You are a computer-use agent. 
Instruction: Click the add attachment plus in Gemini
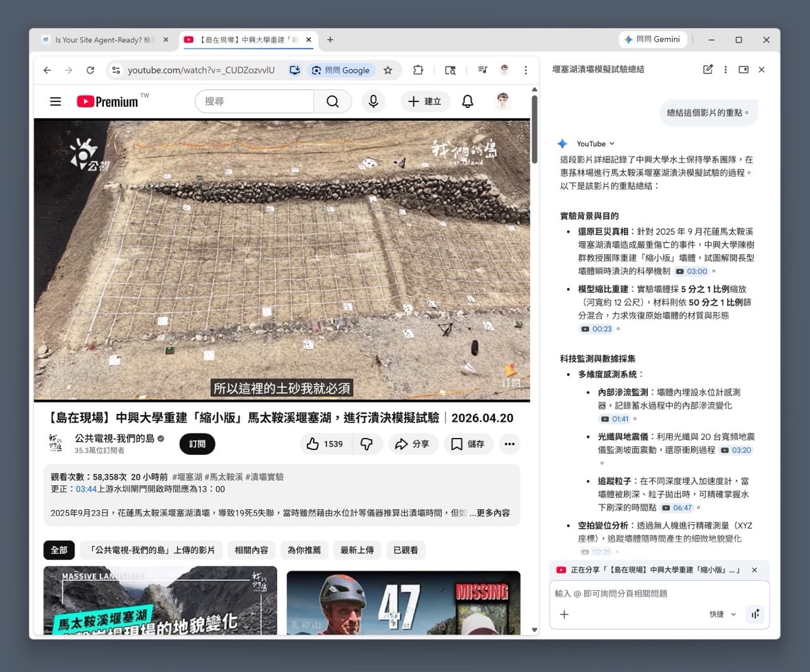tap(564, 614)
